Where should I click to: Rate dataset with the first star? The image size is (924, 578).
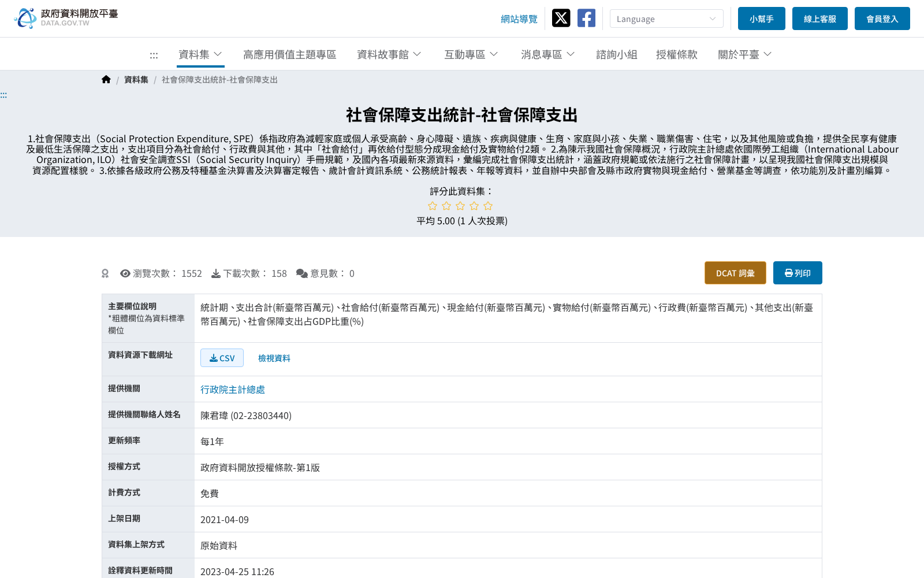point(433,206)
